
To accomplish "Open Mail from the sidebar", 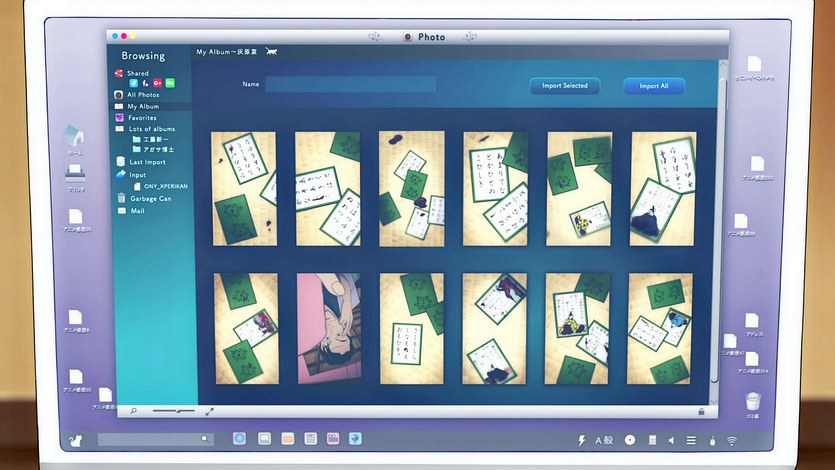I will tap(137, 211).
